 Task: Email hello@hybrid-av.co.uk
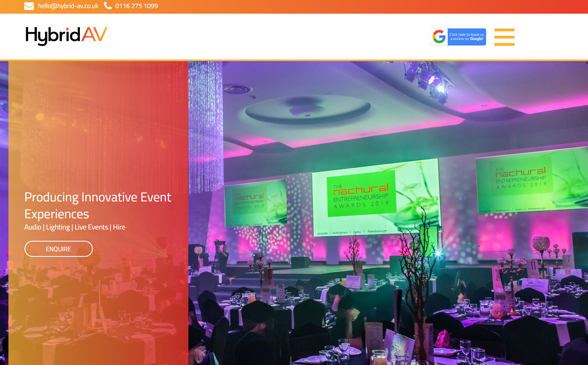(x=67, y=6)
